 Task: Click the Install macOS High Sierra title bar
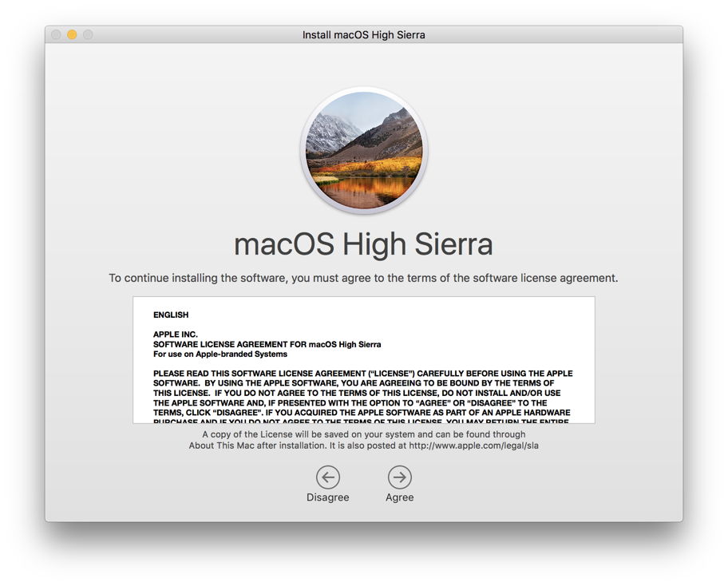[x=364, y=34]
